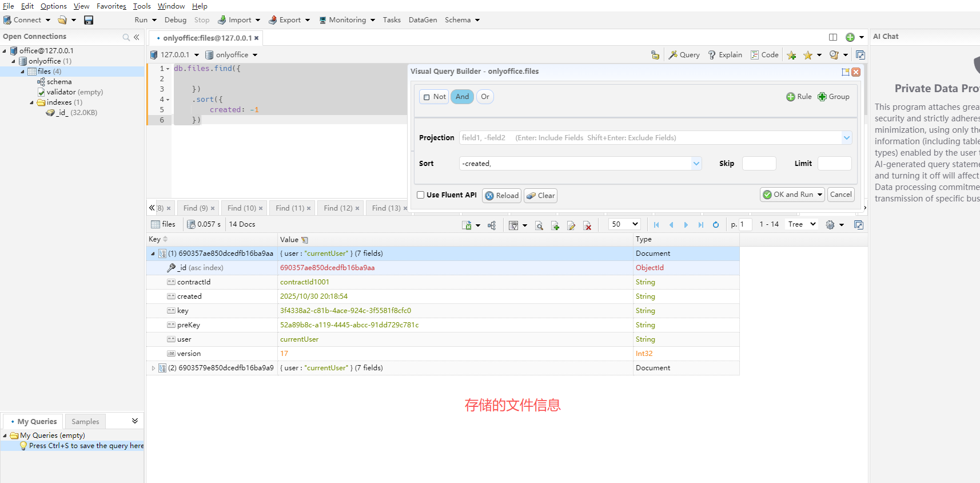Click the detach editor pop-out icon
The width and height of the screenshot is (980, 483).
pos(861,55)
